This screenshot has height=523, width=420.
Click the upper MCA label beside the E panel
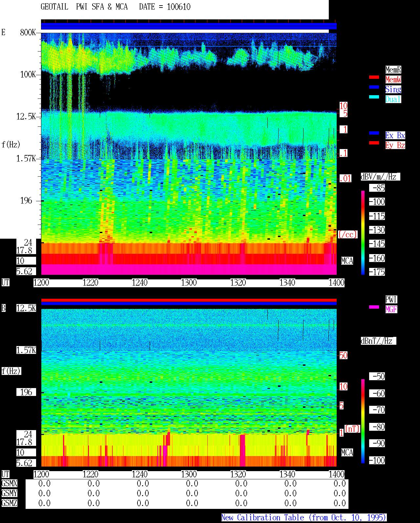point(347,261)
